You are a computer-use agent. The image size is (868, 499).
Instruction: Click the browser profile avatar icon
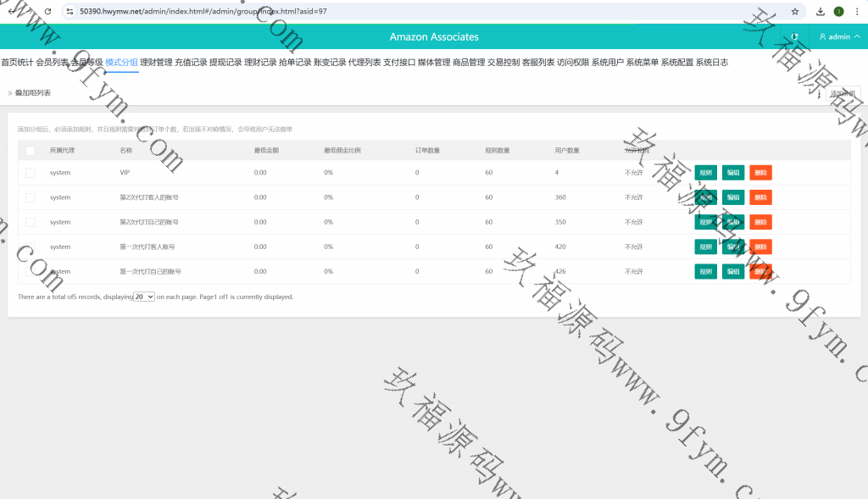point(838,12)
